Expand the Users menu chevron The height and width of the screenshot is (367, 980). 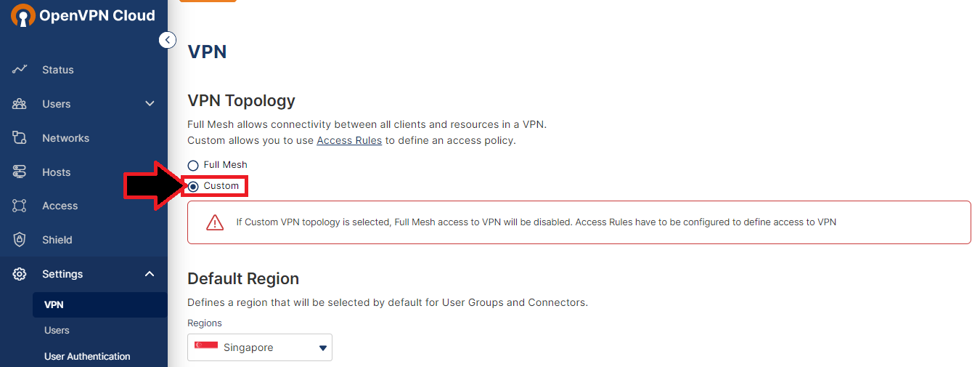tap(150, 104)
